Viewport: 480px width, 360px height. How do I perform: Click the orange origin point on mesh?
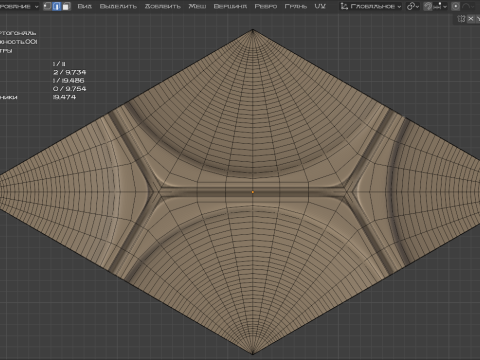pos(253,192)
